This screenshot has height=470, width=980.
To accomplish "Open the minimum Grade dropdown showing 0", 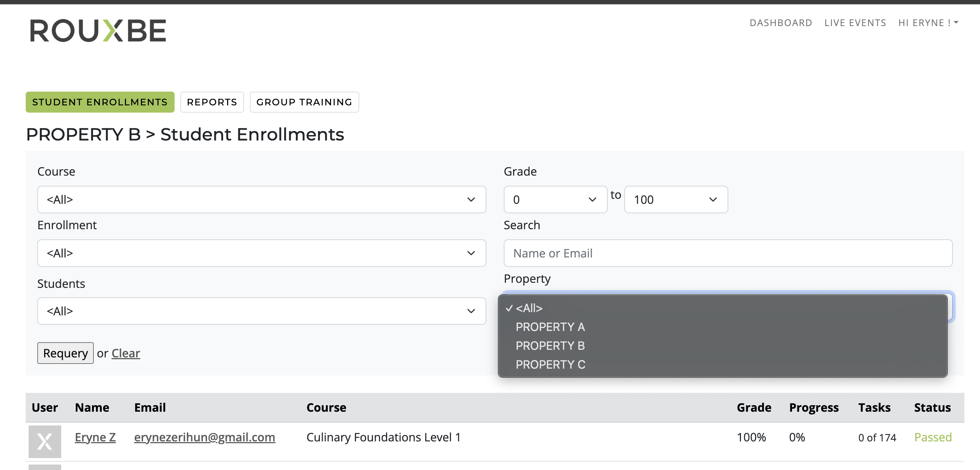I will (x=555, y=199).
